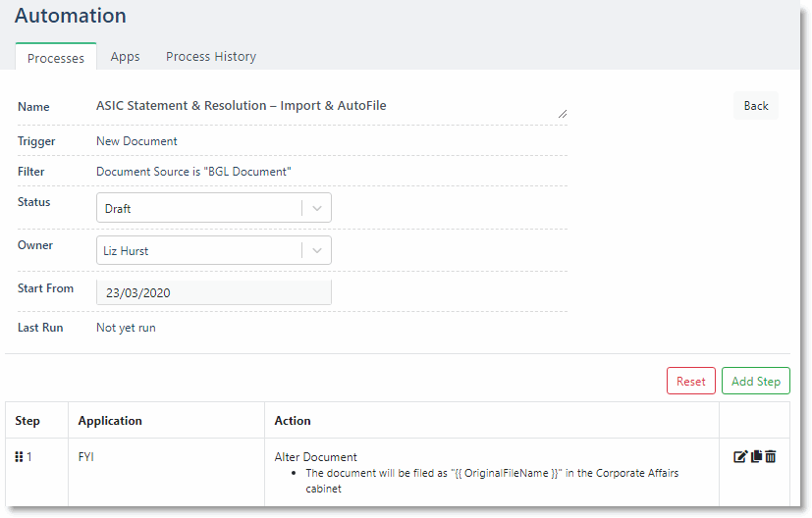Switch to the Processes tab
The height and width of the screenshot is (518, 812).
pos(56,58)
